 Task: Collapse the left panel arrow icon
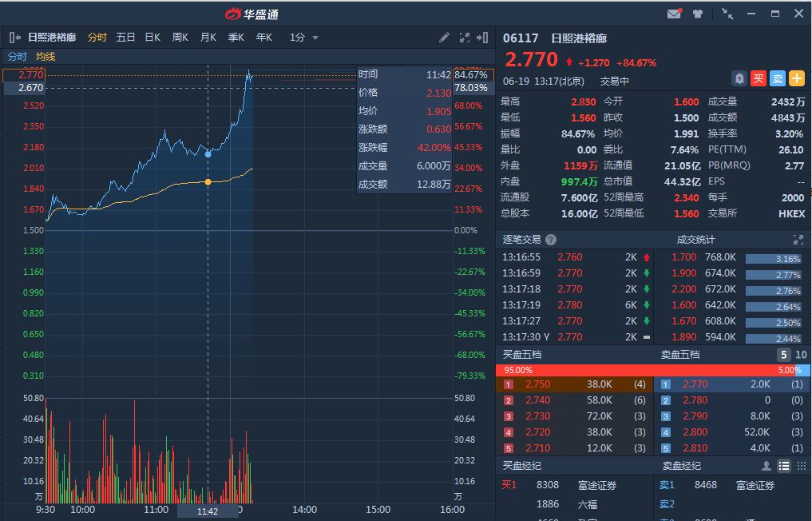point(15,38)
